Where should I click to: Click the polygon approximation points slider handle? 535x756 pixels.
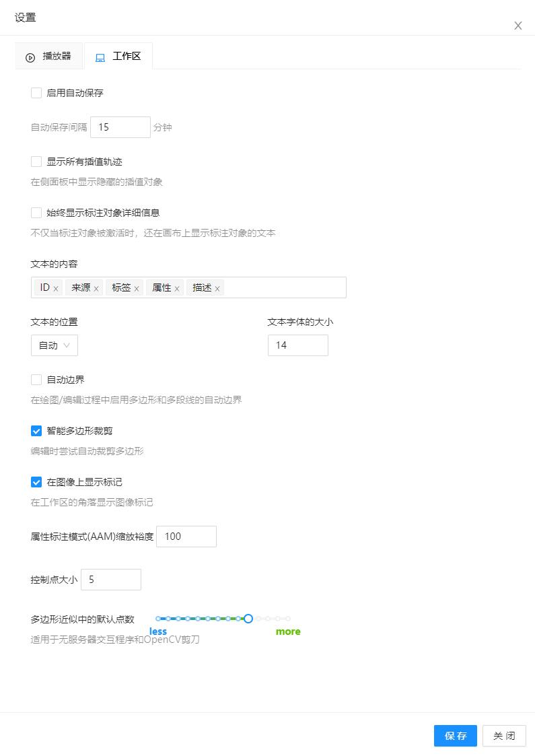point(248,618)
